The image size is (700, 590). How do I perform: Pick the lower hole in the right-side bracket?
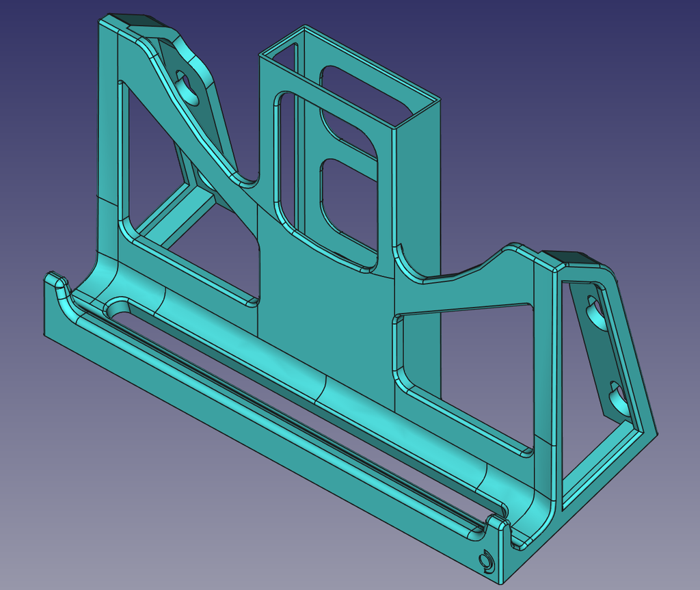[618, 397]
